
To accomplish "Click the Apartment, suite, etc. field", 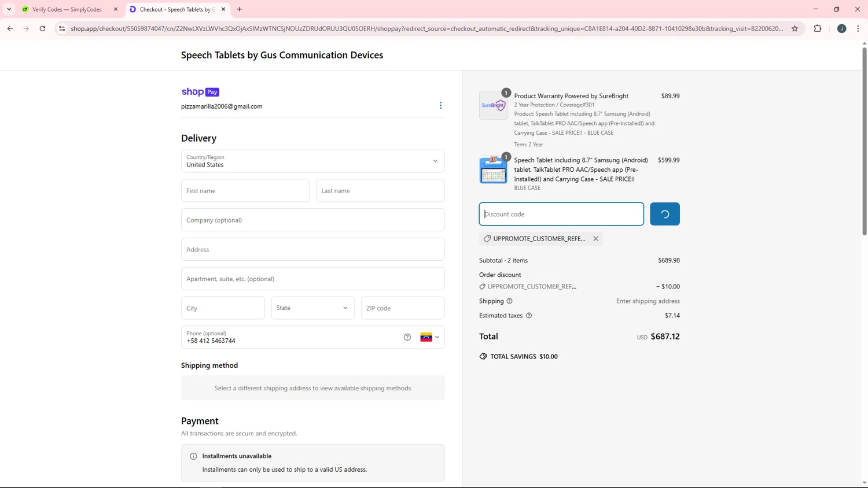I will click(312, 279).
